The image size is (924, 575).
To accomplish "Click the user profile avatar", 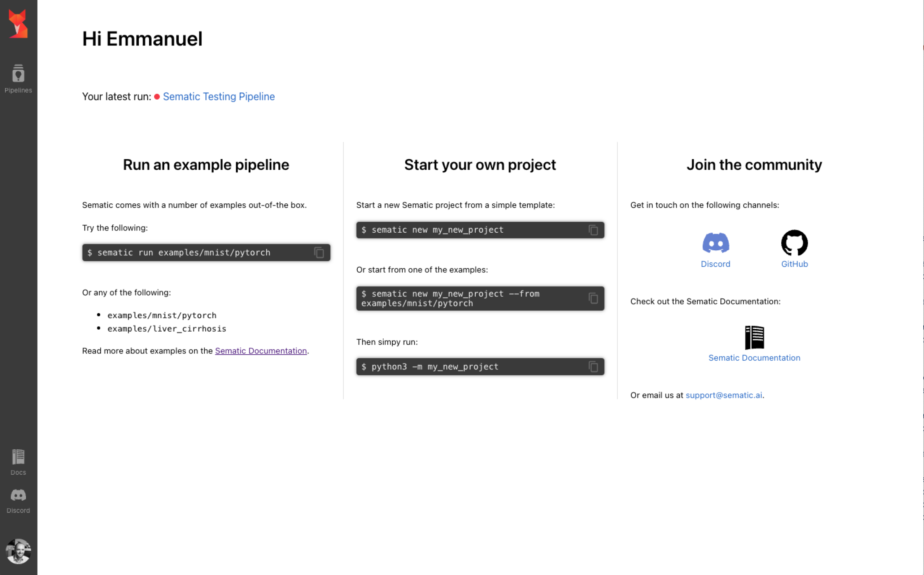I will pos(18,551).
